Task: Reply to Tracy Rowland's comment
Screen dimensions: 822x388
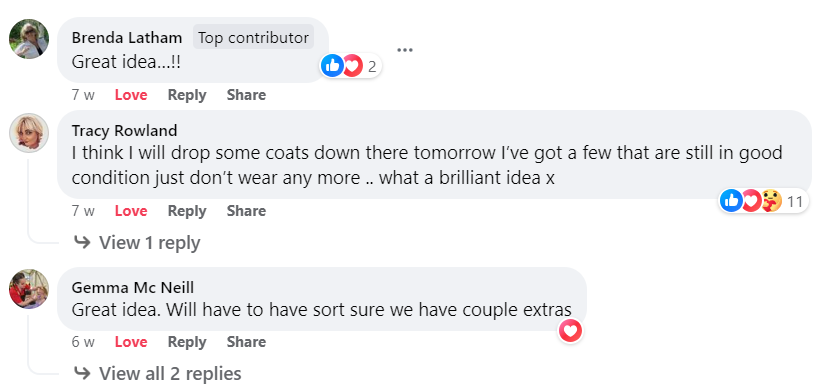Action: click(187, 211)
